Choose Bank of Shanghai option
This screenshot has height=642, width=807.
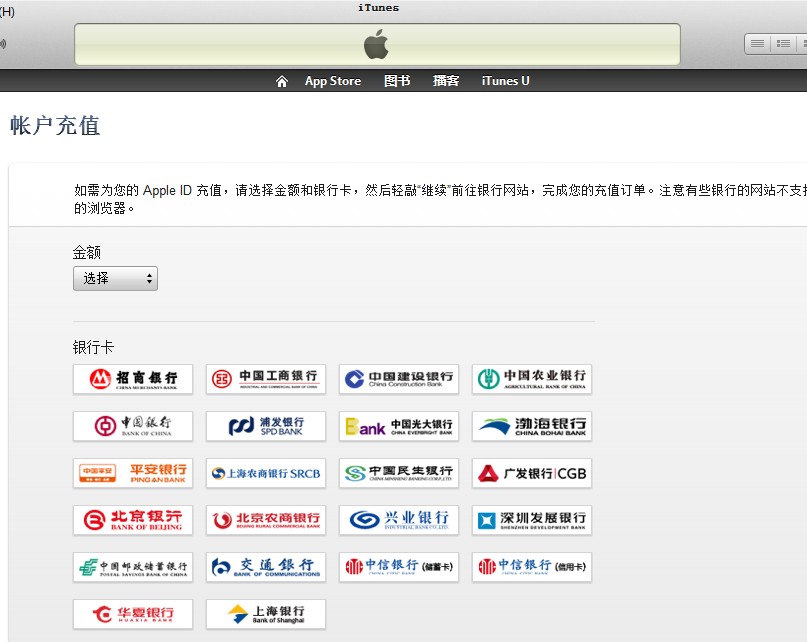(x=266, y=614)
